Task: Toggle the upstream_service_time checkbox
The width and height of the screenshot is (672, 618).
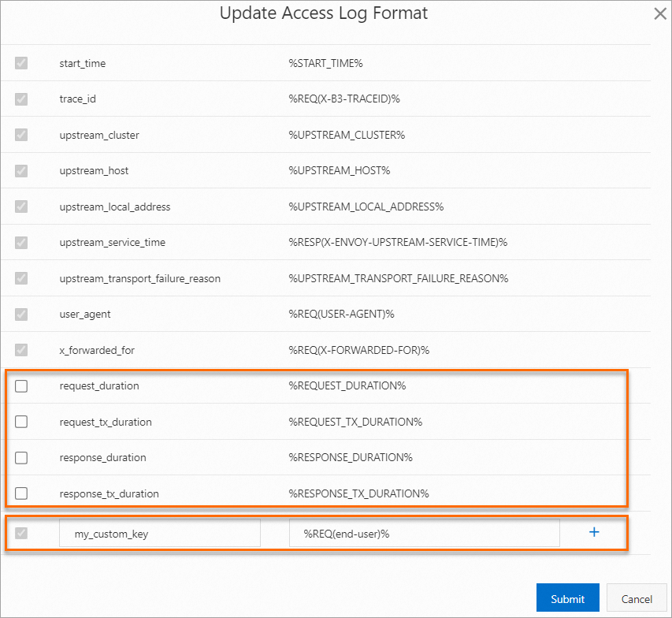Action: coord(21,242)
